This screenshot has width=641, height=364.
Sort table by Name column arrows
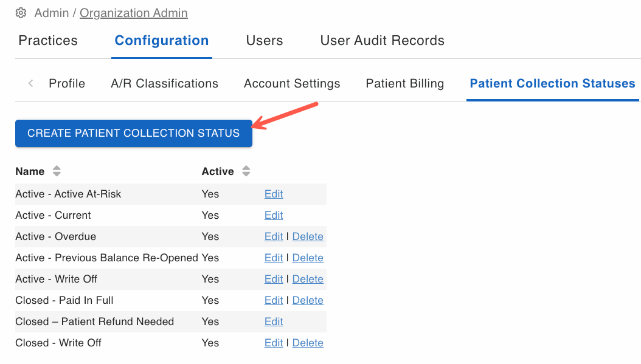pyautogui.click(x=57, y=171)
